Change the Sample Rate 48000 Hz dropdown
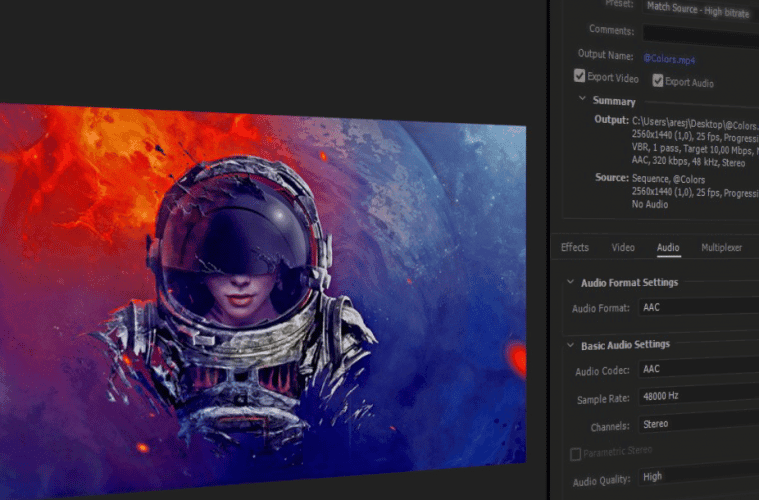This screenshot has height=500, width=759. point(698,397)
